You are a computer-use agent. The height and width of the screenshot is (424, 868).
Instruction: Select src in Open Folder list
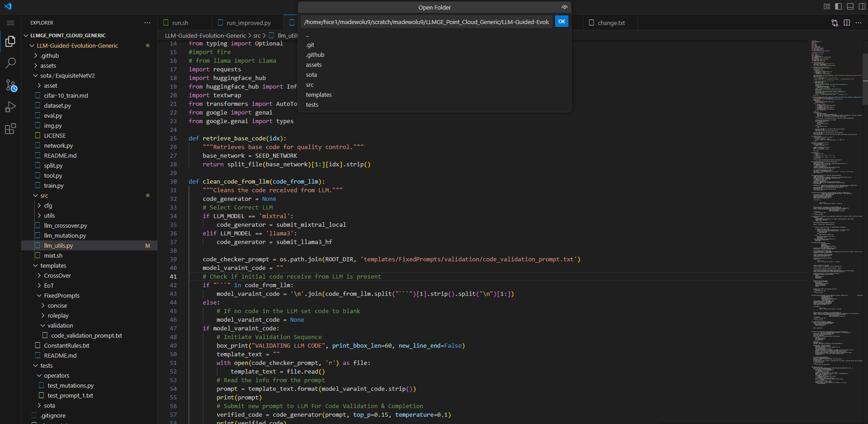435,85
